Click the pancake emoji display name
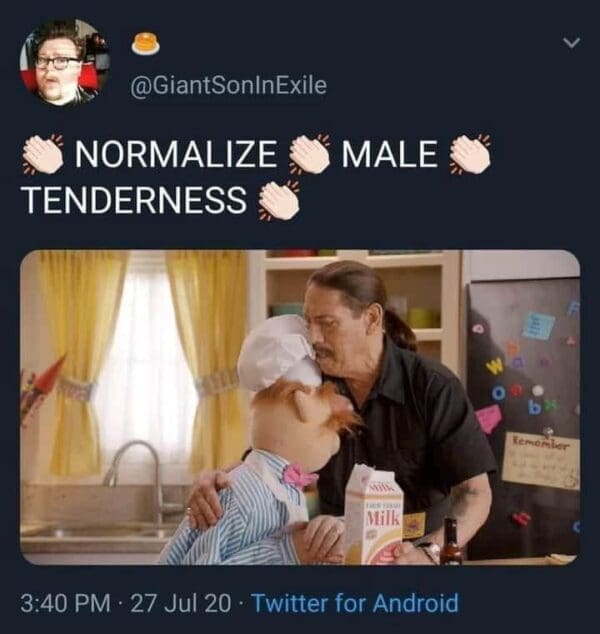This screenshot has height=634, width=600. click(x=146, y=44)
